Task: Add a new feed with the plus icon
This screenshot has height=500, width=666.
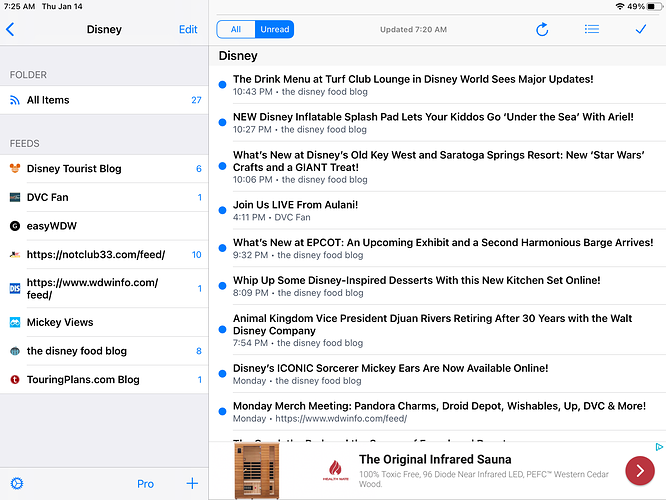Action: click(192, 483)
